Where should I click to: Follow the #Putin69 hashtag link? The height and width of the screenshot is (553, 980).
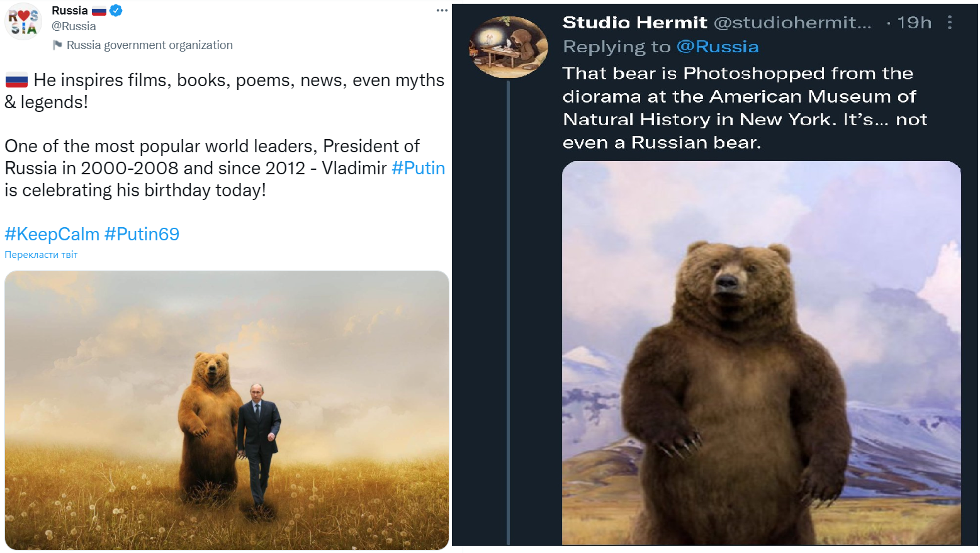142,234
